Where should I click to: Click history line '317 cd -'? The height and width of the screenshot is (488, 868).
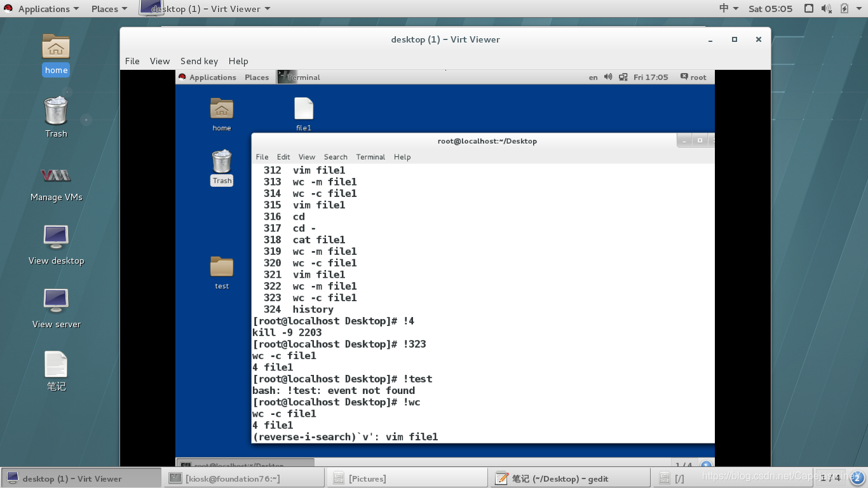coord(290,228)
